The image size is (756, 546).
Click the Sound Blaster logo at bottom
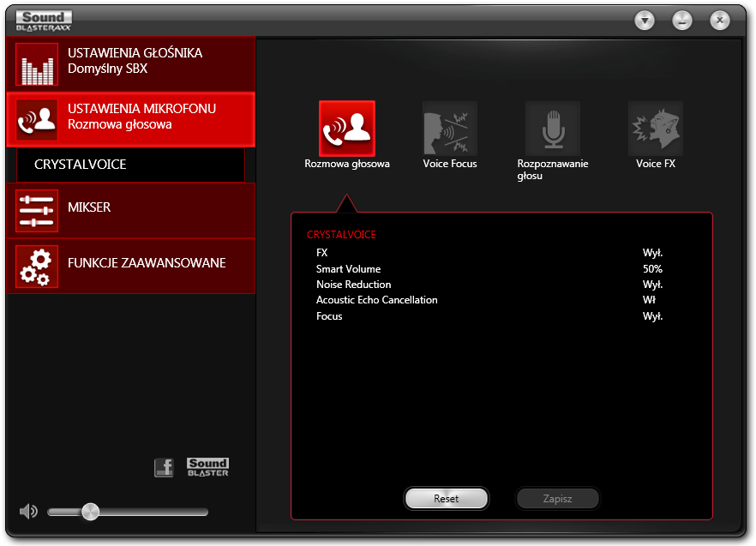pyautogui.click(x=207, y=467)
